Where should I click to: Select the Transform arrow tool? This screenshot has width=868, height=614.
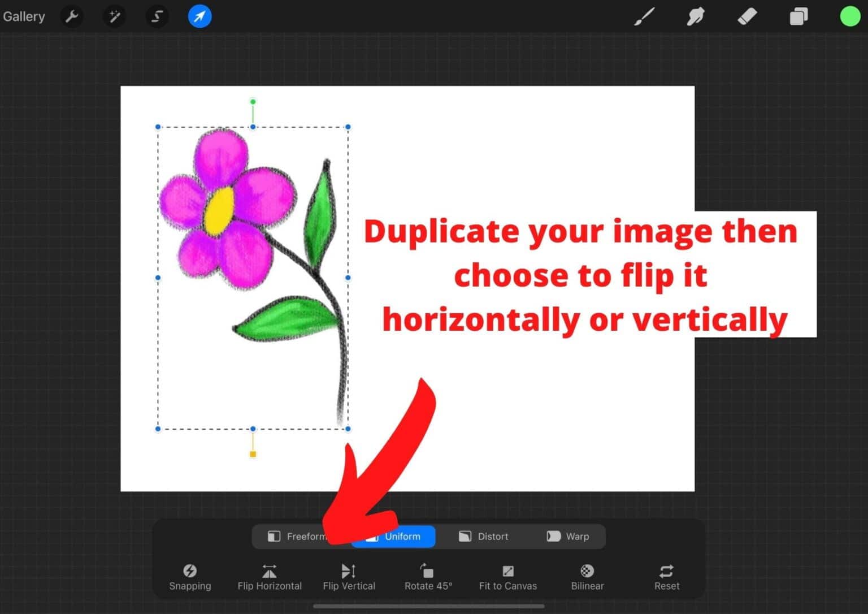pyautogui.click(x=199, y=16)
